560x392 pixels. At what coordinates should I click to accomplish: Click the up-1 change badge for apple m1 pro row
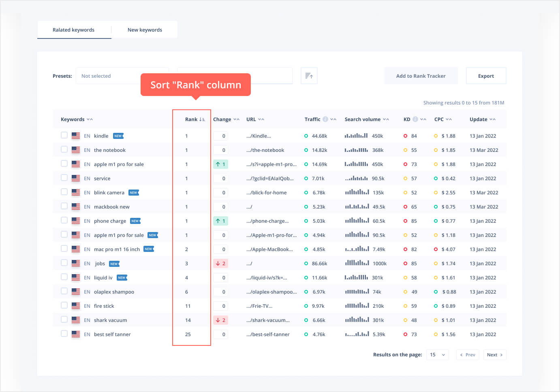click(x=220, y=164)
